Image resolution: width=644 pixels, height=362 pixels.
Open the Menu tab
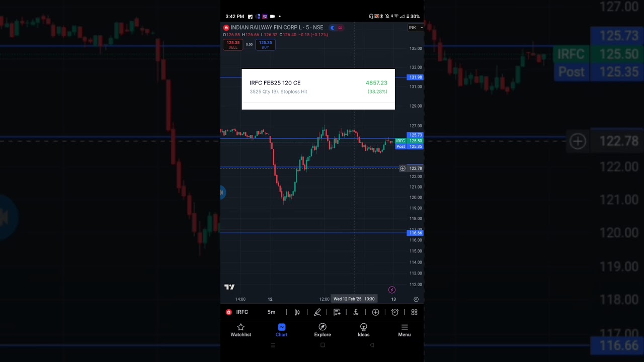pos(404,330)
